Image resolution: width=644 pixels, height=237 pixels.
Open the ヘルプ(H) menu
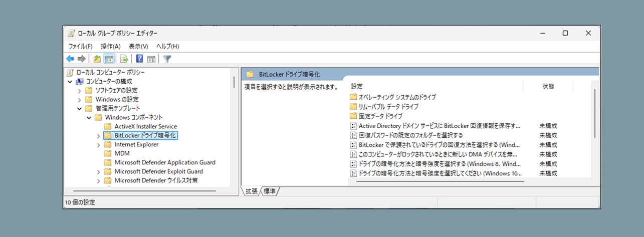(x=168, y=46)
